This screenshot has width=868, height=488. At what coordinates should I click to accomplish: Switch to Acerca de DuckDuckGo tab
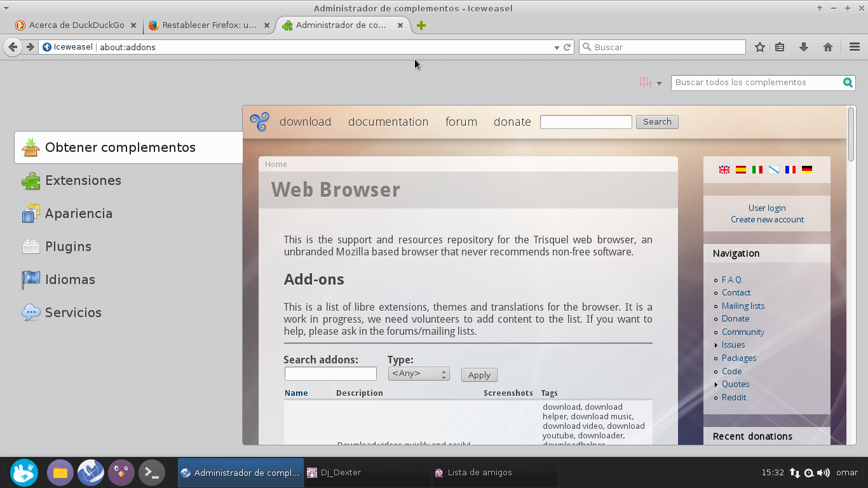76,25
